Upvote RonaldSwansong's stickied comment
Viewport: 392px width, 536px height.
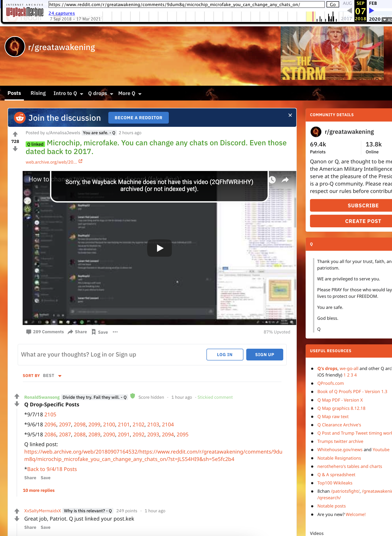17,396
